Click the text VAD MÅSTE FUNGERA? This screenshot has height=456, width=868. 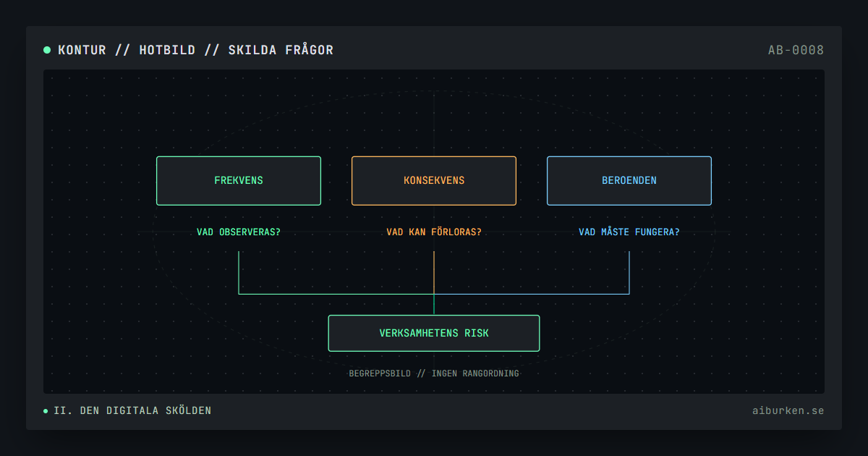[629, 232]
